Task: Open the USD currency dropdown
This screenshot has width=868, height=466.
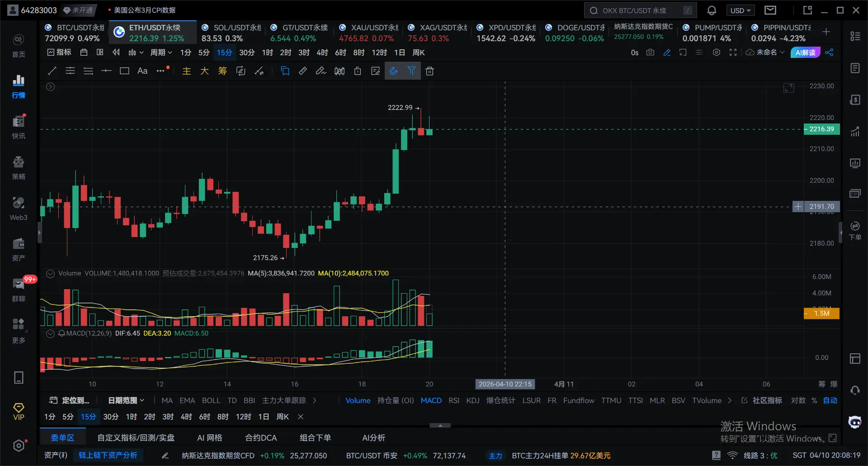Action: [740, 10]
